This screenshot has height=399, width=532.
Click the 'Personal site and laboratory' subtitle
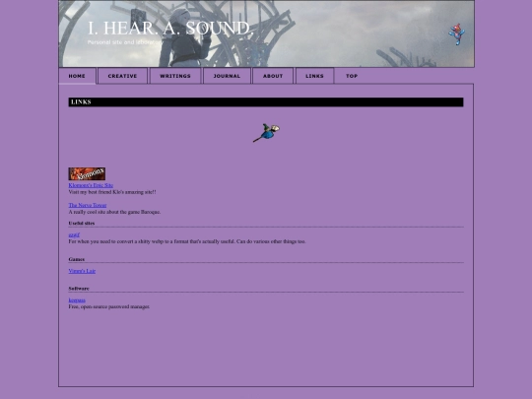(125, 42)
